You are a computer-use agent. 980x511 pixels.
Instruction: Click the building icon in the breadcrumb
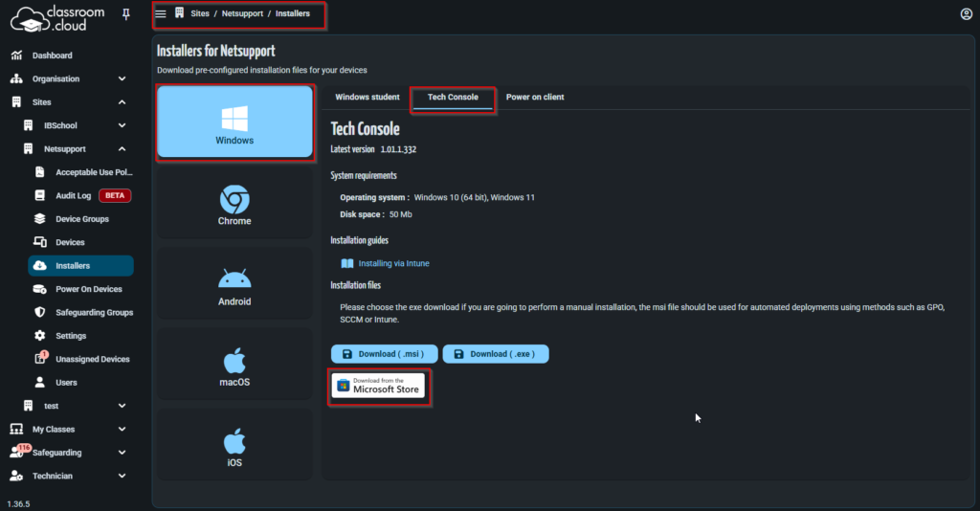coord(179,13)
